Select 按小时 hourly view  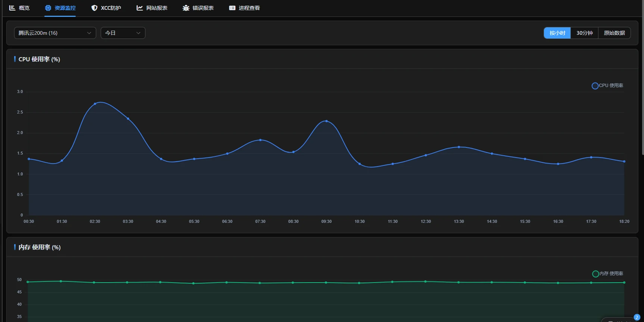557,33
